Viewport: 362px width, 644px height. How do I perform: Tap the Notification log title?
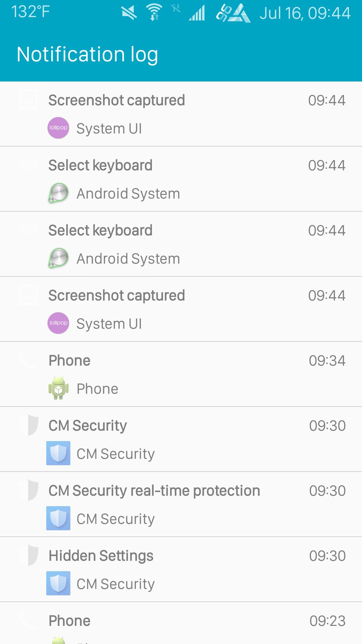point(87,55)
